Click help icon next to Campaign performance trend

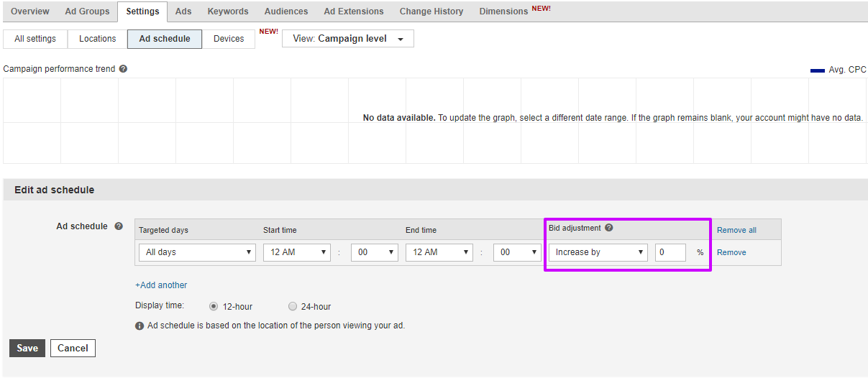[x=123, y=69]
